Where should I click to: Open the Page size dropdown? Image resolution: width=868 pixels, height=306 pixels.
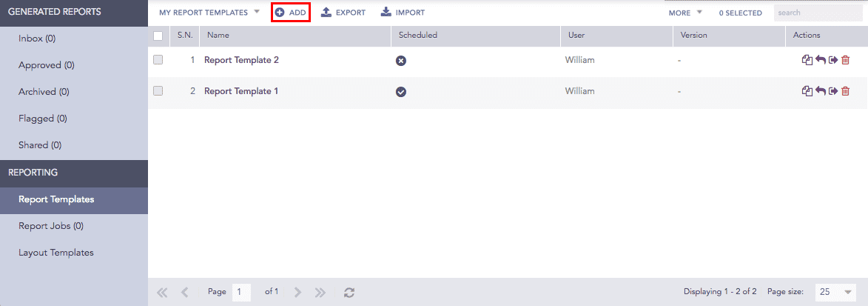click(x=835, y=292)
